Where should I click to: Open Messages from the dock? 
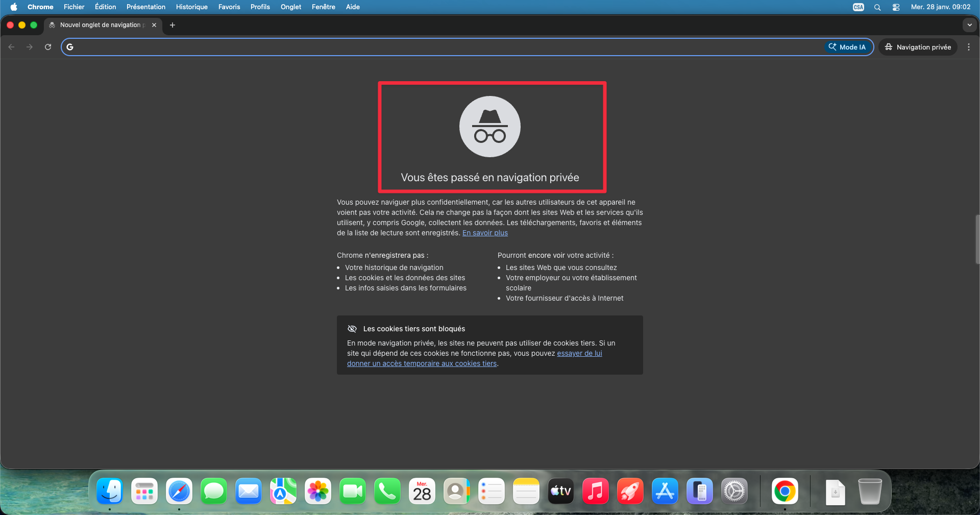click(x=214, y=491)
